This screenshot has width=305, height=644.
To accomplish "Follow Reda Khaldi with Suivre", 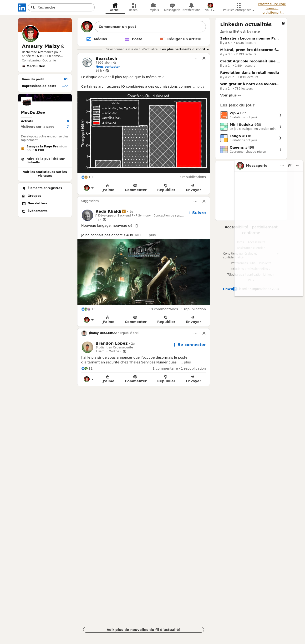I will 197,213.
